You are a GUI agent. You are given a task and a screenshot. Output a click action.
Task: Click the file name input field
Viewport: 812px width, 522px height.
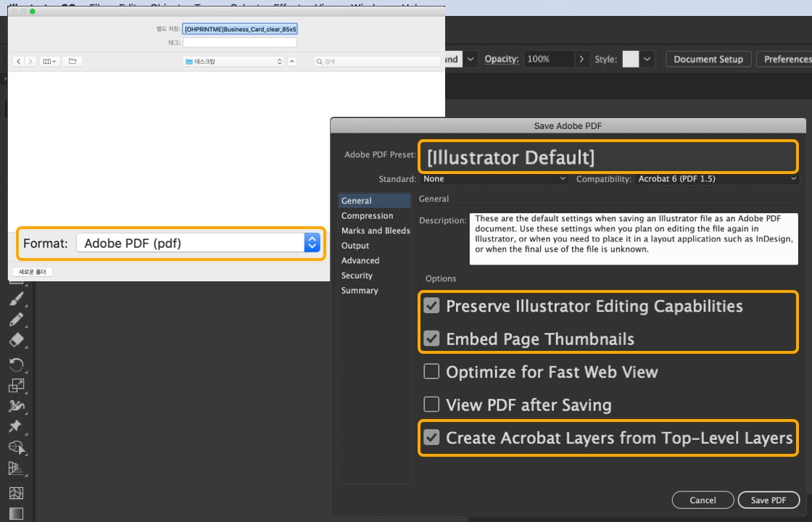(239, 29)
